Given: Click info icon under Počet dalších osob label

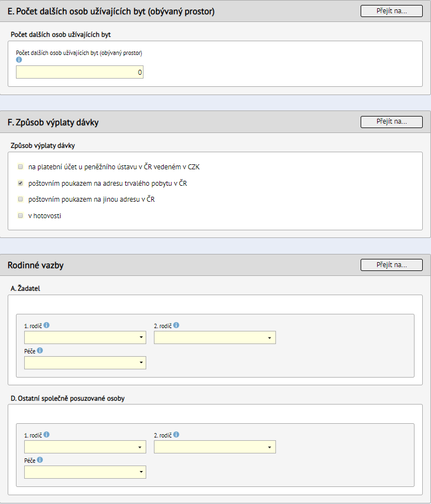Looking at the screenshot, I should click(19, 60).
